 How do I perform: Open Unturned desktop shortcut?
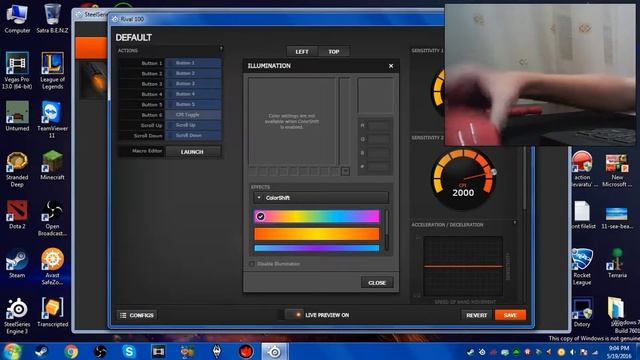coord(17,116)
